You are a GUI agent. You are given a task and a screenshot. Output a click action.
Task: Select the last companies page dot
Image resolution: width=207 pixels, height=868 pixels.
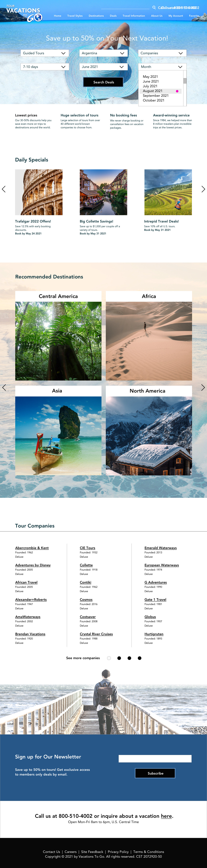click(139, 658)
